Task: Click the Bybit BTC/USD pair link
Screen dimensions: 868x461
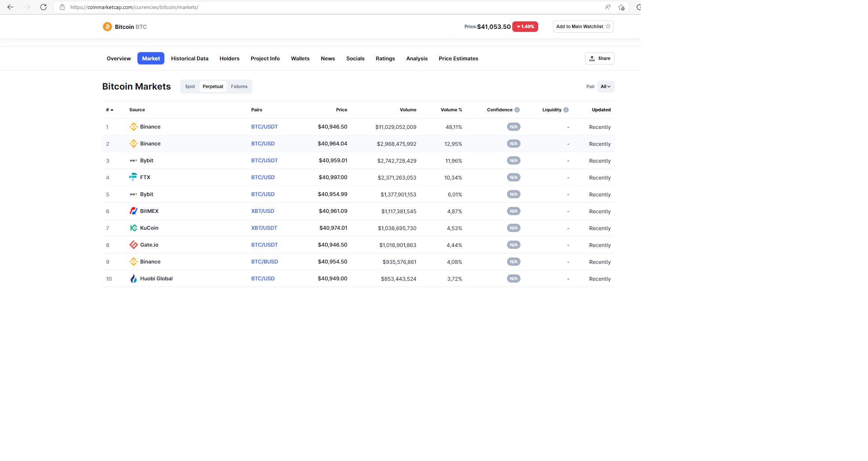Action: (263, 194)
